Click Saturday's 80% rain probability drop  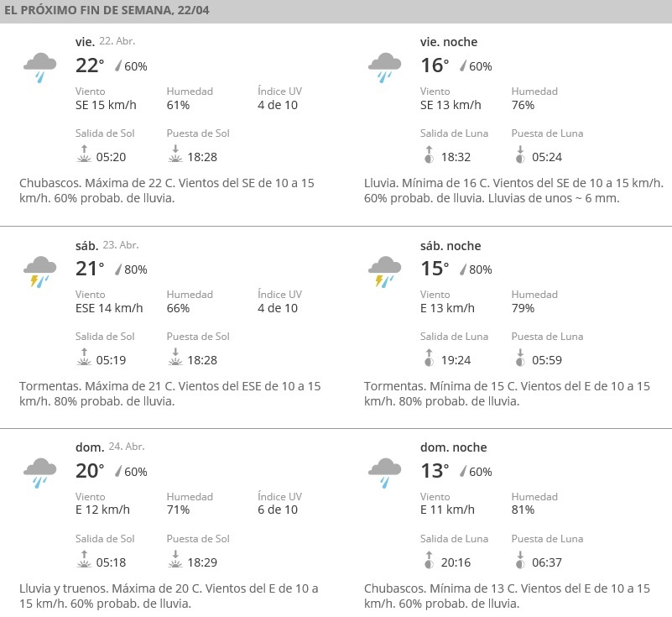118,269
